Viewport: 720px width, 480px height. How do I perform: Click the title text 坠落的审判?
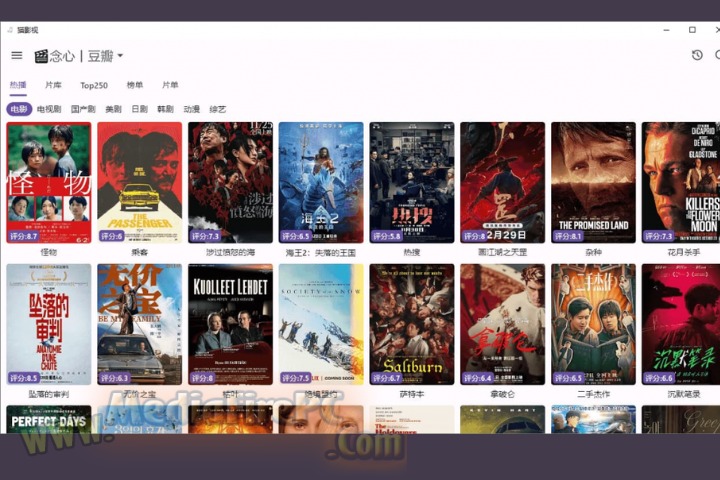tap(49, 394)
